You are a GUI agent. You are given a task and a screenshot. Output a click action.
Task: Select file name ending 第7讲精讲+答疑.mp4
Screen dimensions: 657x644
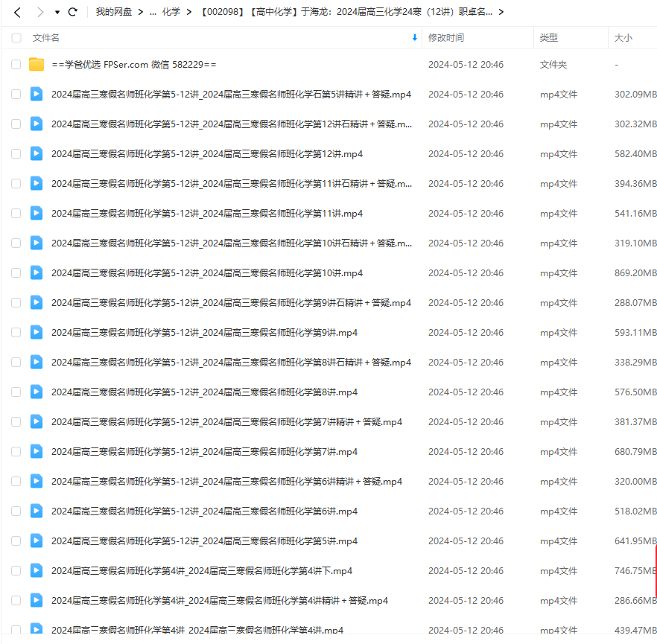coord(226,421)
